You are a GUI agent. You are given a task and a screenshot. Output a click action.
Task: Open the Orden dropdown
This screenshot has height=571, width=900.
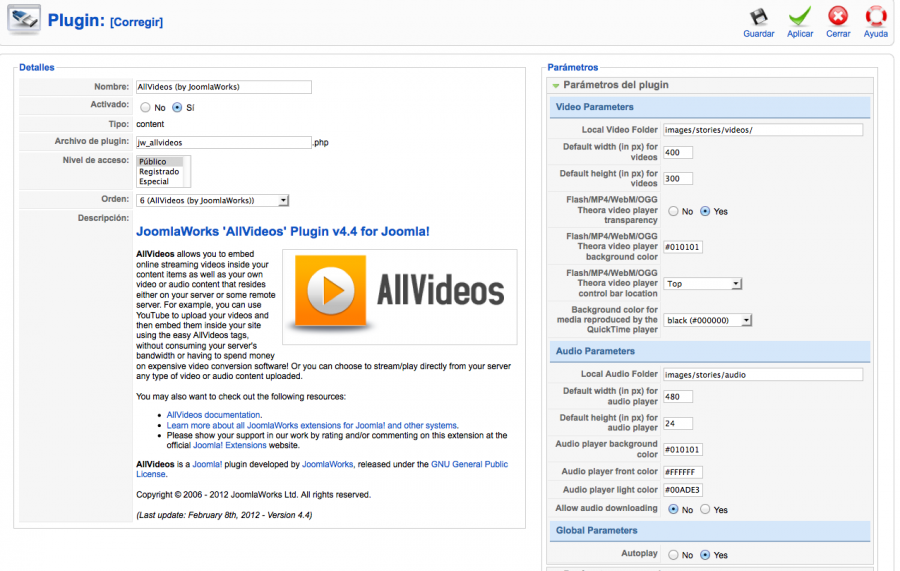pyautogui.click(x=212, y=200)
